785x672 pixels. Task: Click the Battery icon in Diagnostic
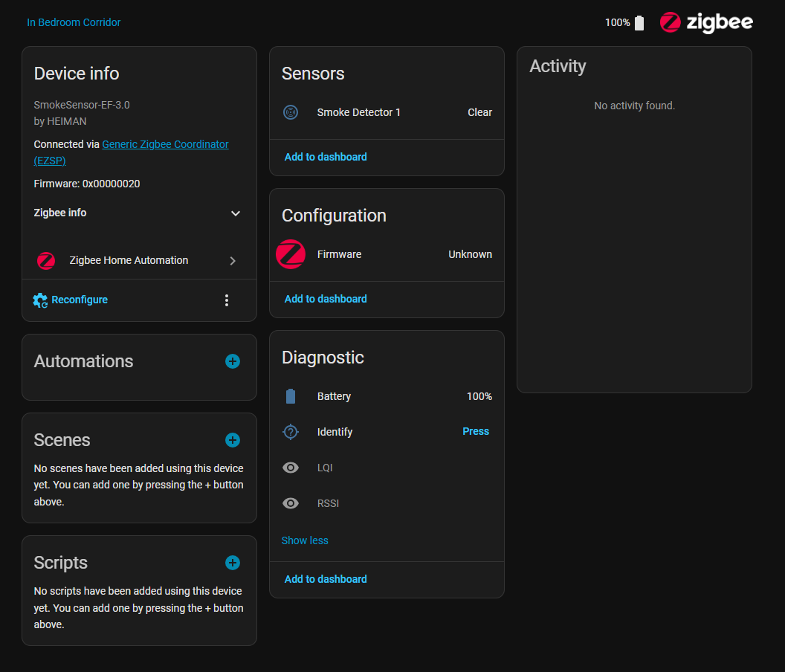291,396
